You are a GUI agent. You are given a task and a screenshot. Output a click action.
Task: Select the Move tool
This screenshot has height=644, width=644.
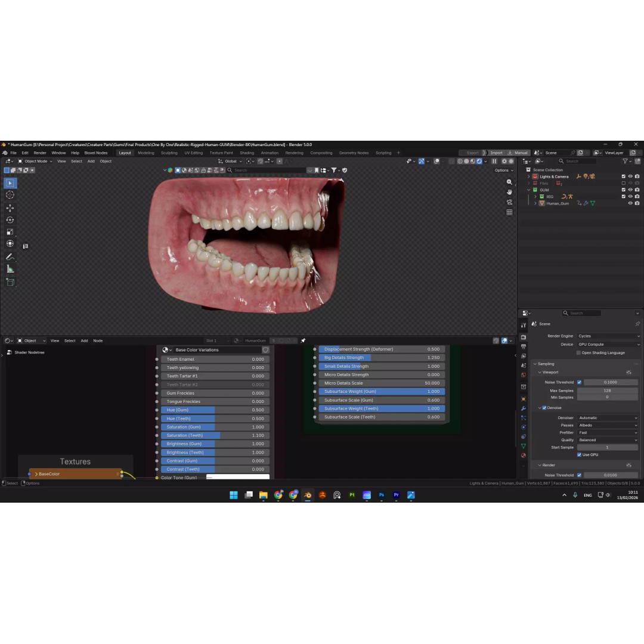(10, 208)
